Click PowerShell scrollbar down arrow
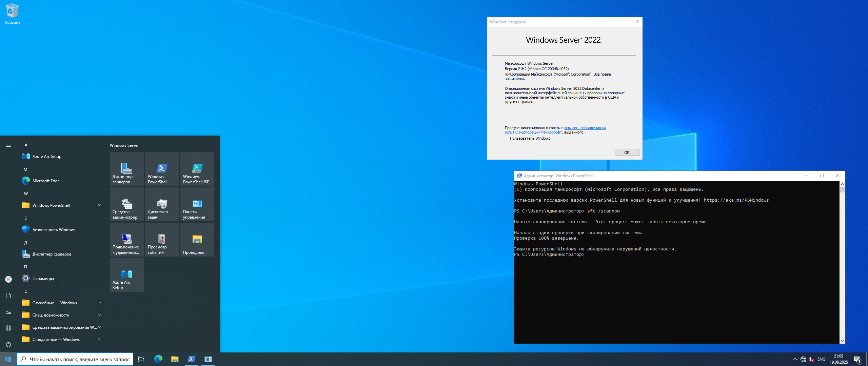Image resolution: width=868 pixels, height=366 pixels. point(842,341)
